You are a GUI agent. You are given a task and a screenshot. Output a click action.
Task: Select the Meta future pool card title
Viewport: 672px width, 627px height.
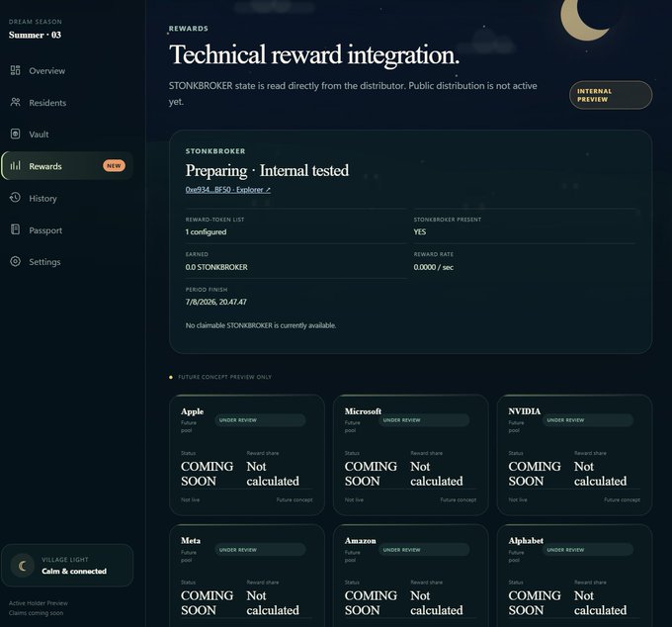pyautogui.click(x=191, y=541)
